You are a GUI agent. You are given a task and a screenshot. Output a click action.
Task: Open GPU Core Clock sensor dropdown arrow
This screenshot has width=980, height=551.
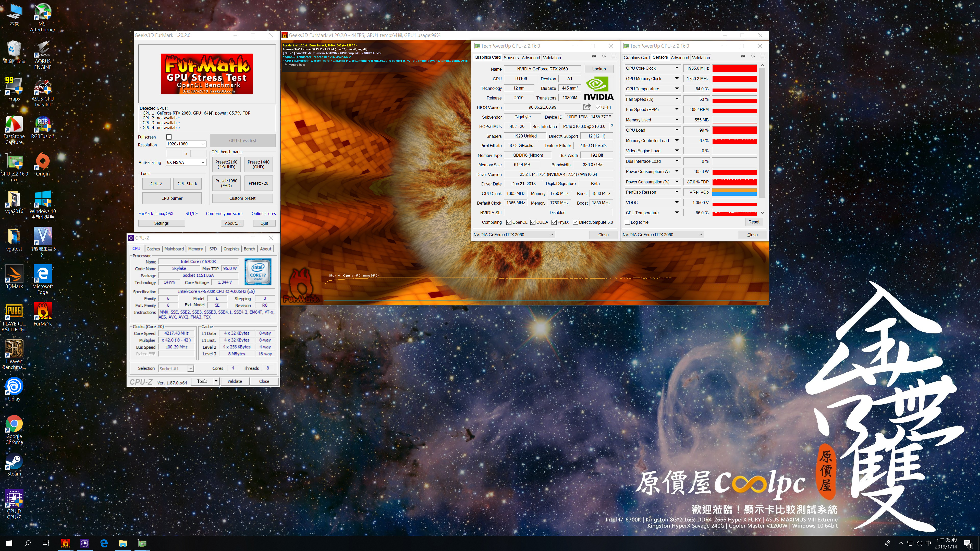(x=676, y=68)
